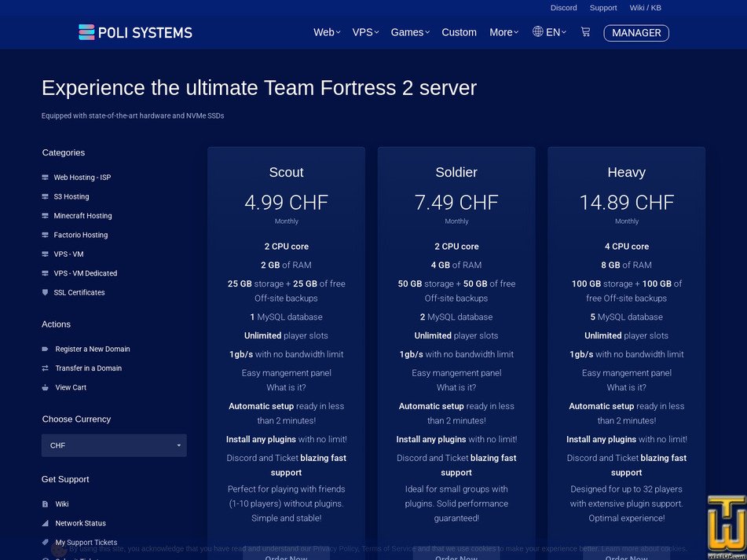This screenshot has height=560, width=747.
Task: Expand the Web menu
Action: coord(327,32)
